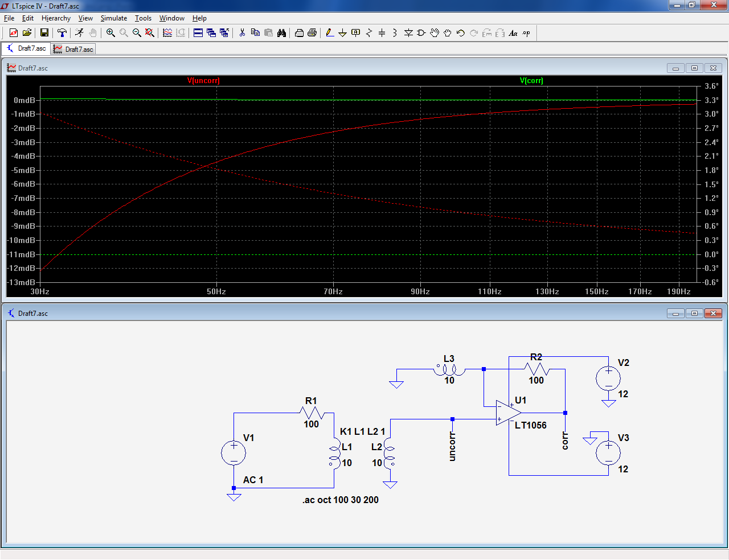The height and width of the screenshot is (560, 729).
Task: Open the Hierarchy menu
Action: (56, 18)
